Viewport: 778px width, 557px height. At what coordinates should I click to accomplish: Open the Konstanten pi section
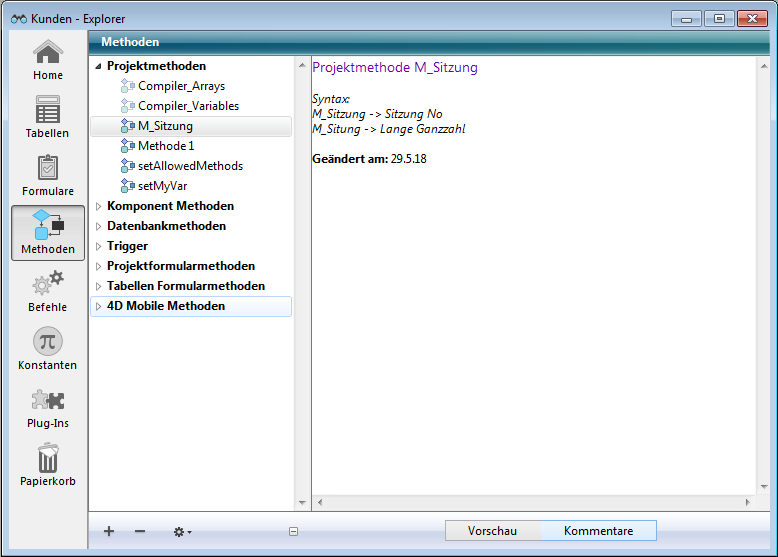coord(47,349)
